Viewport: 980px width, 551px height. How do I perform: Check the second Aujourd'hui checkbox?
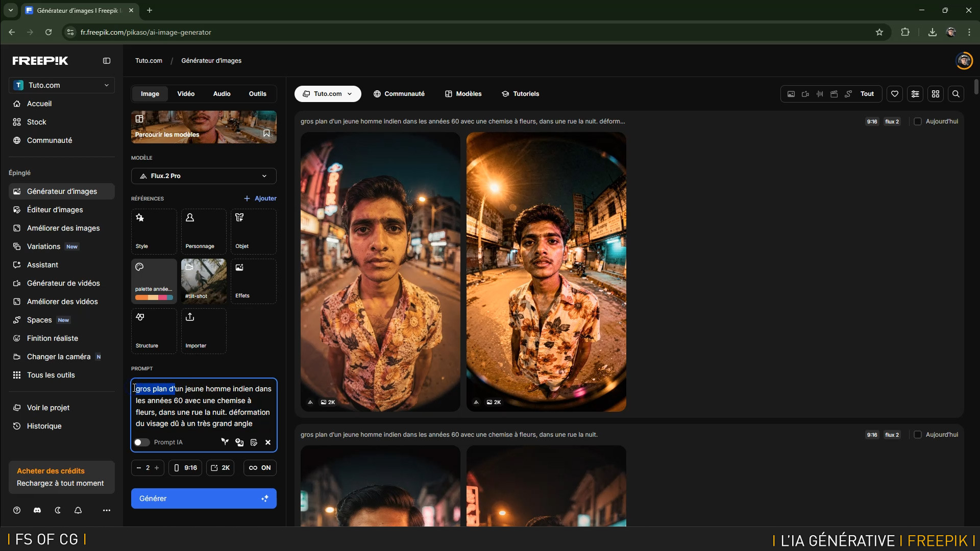click(x=918, y=435)
